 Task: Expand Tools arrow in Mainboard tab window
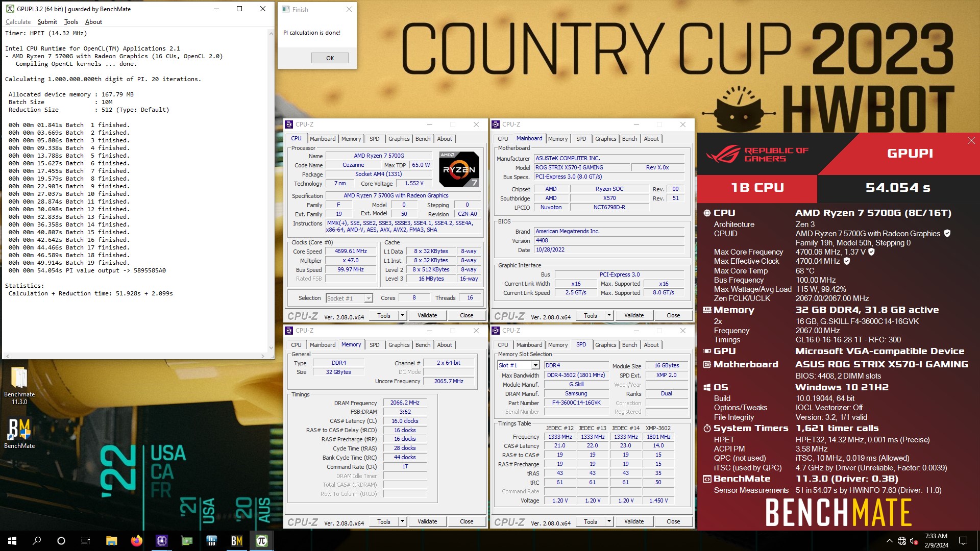pos(609,315)
